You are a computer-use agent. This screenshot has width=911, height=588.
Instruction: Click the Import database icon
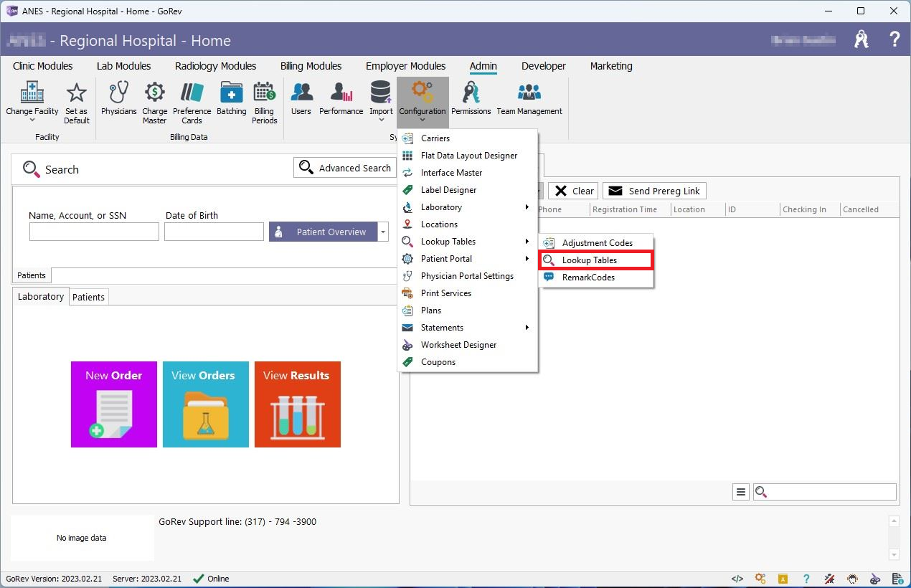tap(381, 93)
